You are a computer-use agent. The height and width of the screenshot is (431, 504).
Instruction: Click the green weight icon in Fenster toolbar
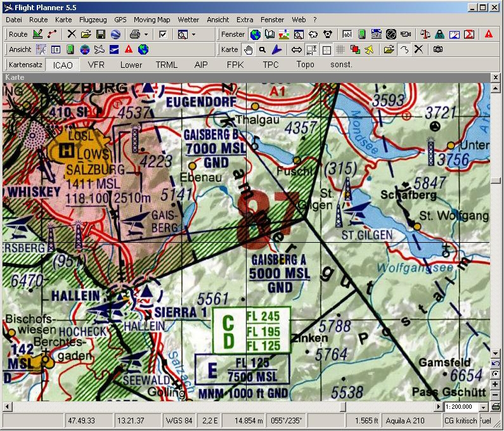pos(439,34)
